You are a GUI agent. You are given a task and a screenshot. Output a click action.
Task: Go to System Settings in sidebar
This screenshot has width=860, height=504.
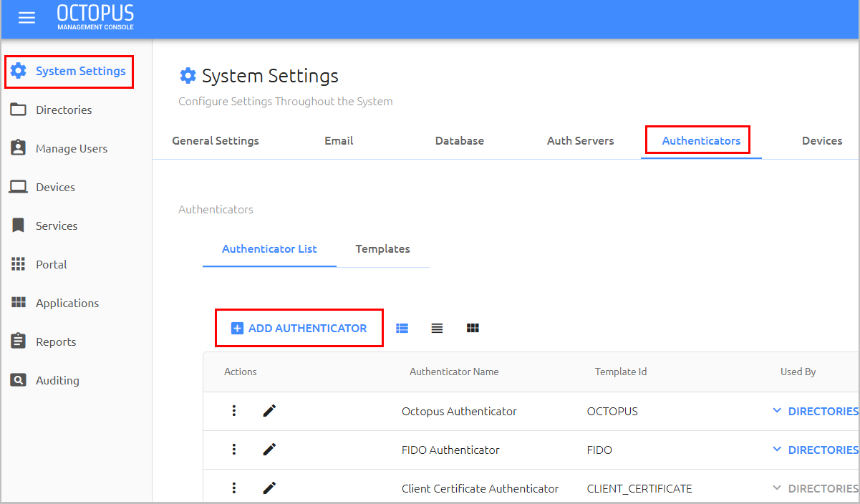(x=81, y=71)
